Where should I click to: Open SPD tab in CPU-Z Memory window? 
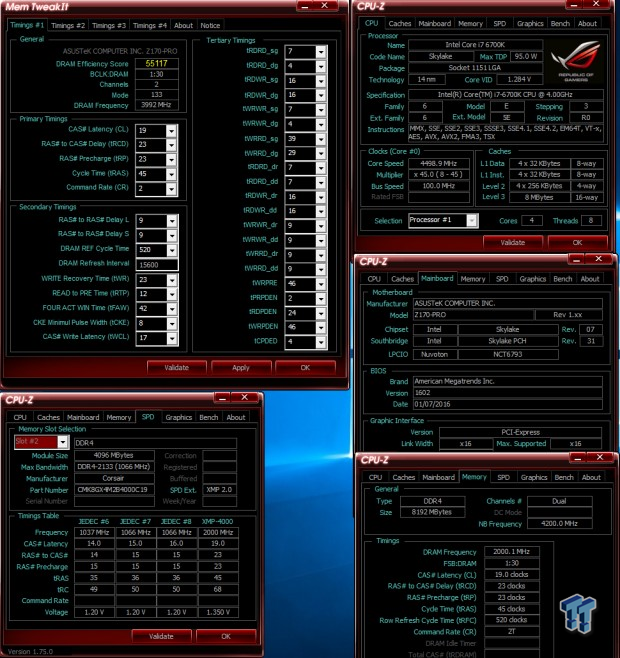(503, 478)
